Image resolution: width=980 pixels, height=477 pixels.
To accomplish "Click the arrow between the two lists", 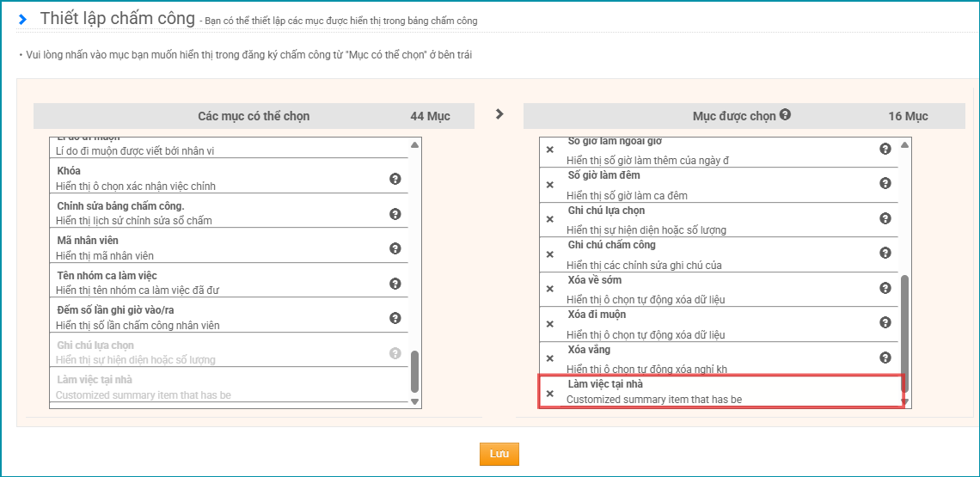I will tap(500, 113).
